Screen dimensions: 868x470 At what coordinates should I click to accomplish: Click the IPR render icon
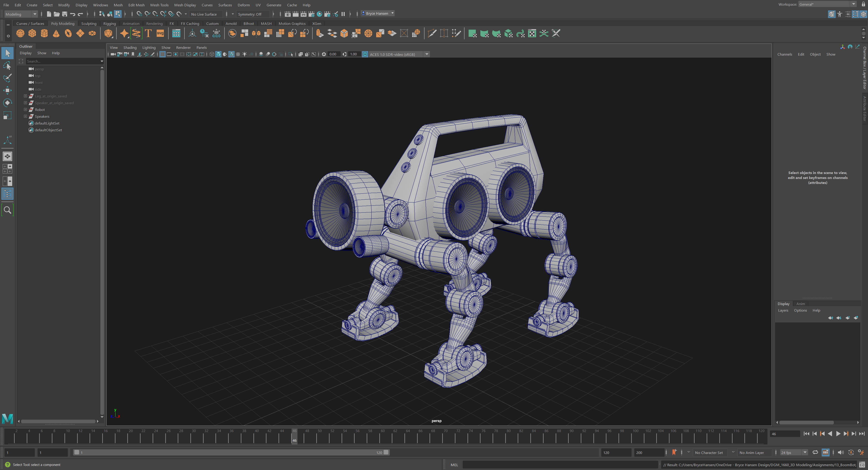point(303,14)
